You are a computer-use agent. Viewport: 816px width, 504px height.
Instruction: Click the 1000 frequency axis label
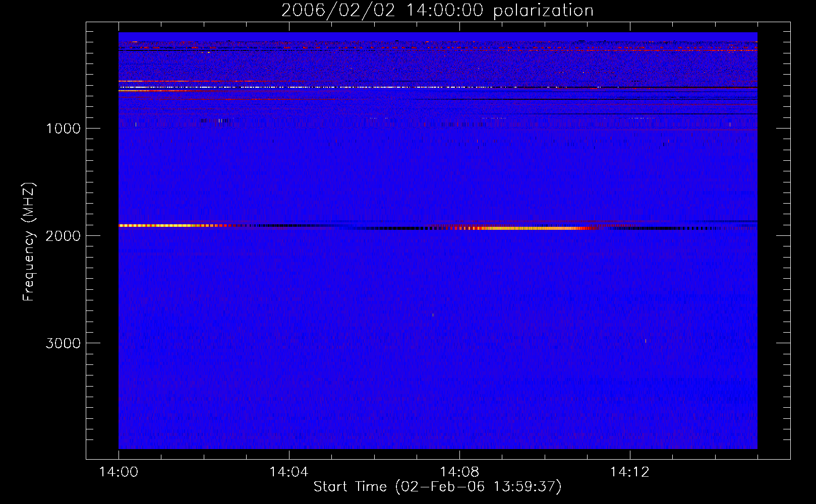[63, 129]
